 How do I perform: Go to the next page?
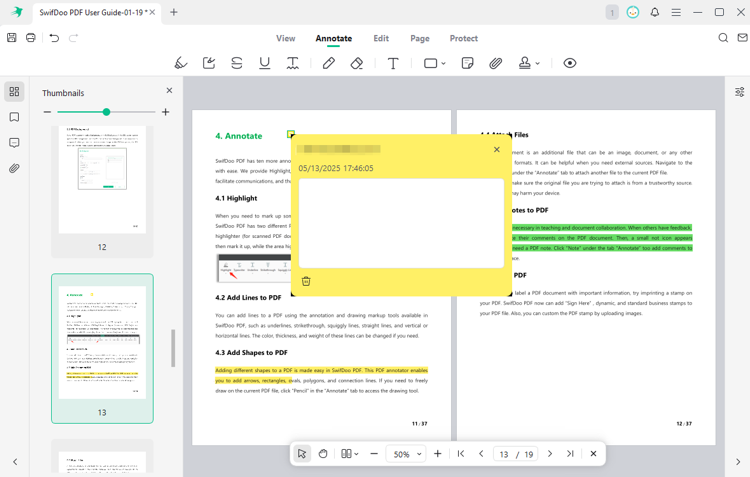tap(550, 454)
